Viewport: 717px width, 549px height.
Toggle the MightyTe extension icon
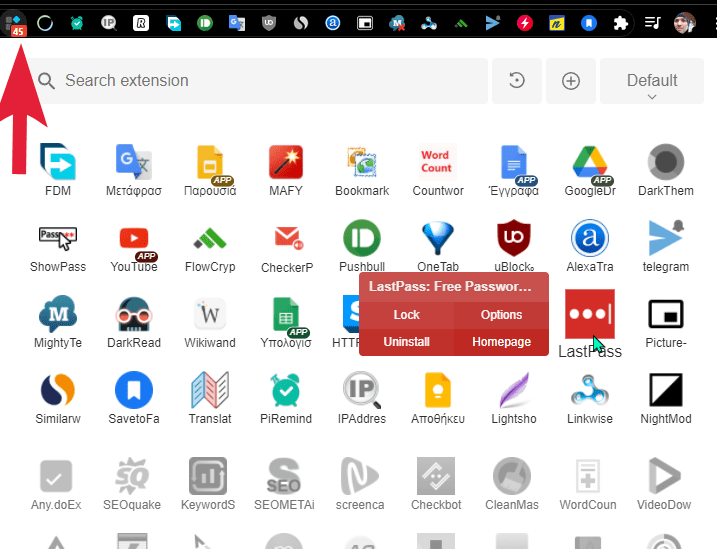pyautogui.click(x=58, y=314)
